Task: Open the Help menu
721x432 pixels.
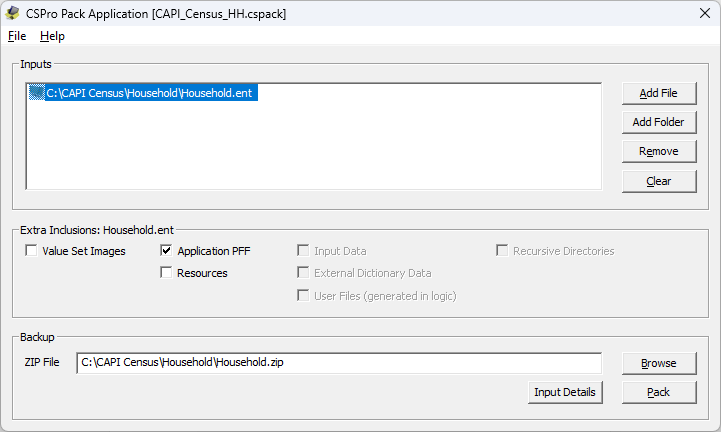Action: coord(52,36)
